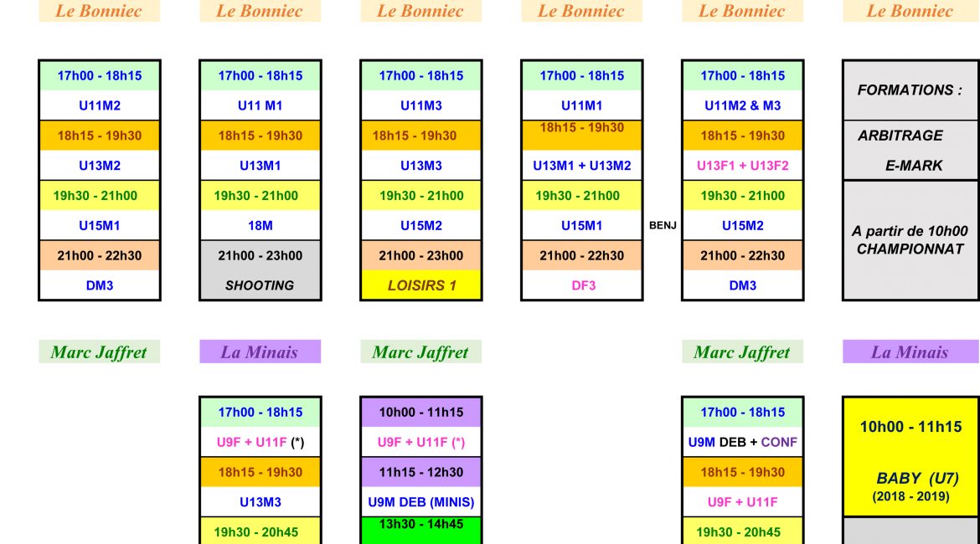Screen dimensions: 980x544
Task: Click the E-MARK text
Action: [914, 166]
